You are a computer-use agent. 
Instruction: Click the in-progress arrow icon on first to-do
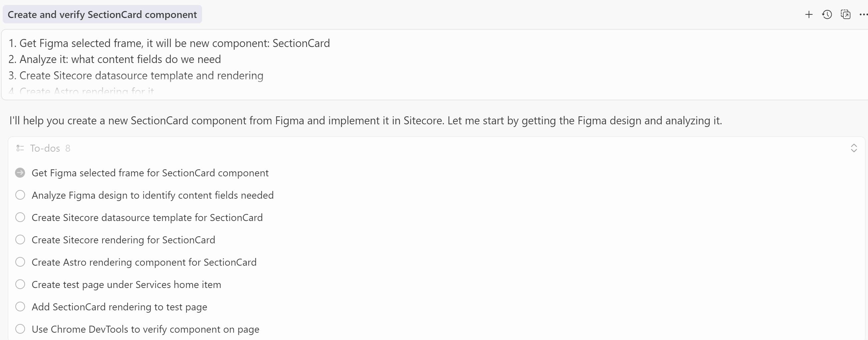pos(20,173)
